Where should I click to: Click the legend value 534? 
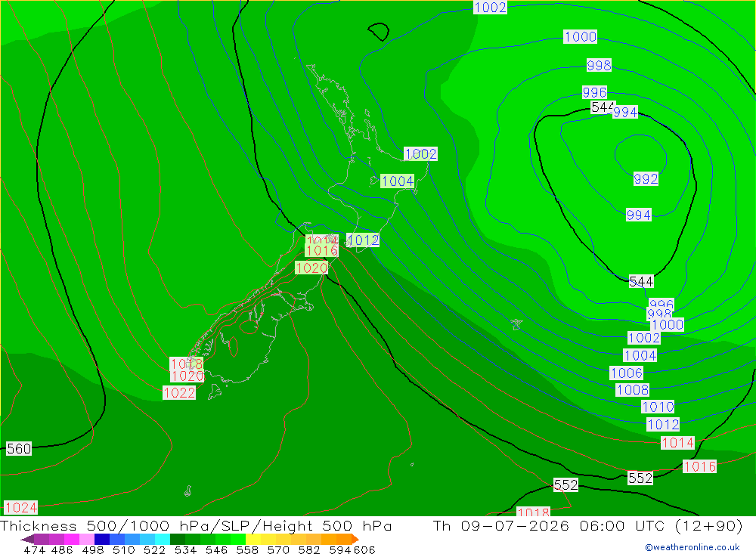click(x=185, y=549)
